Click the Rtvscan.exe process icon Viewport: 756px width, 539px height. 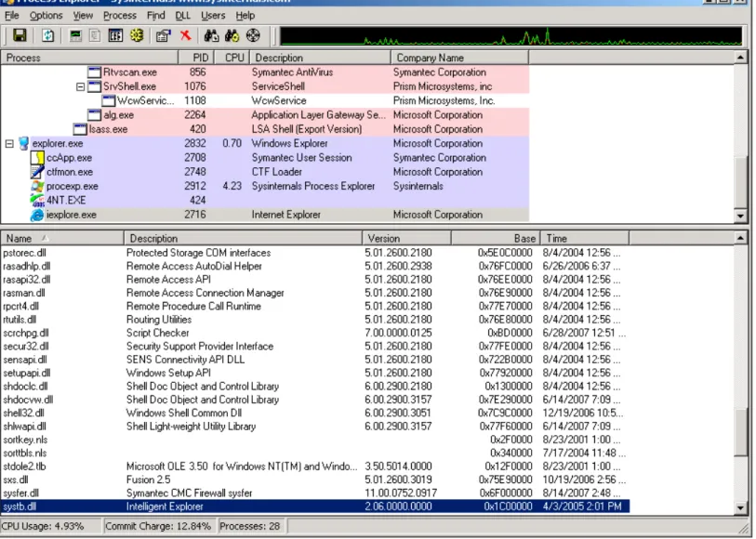94,72
